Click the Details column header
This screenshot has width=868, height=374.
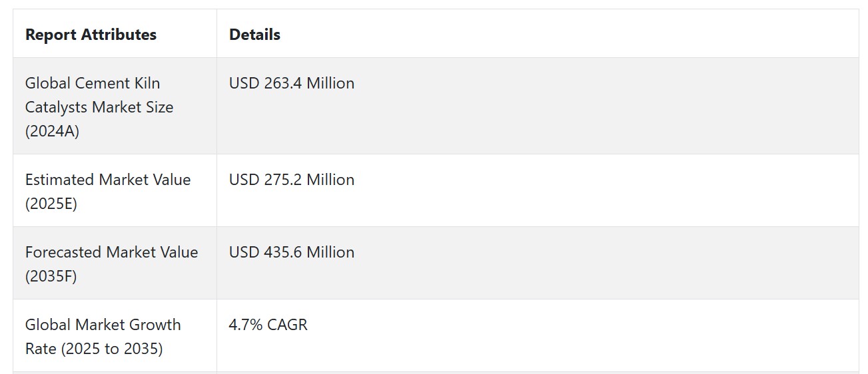(x=254, y=35)
